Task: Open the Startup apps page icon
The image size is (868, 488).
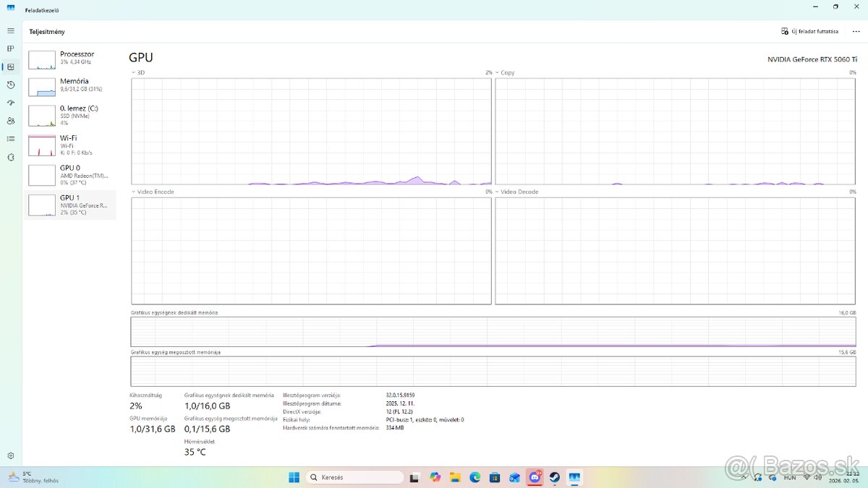Action: point(10,103)
